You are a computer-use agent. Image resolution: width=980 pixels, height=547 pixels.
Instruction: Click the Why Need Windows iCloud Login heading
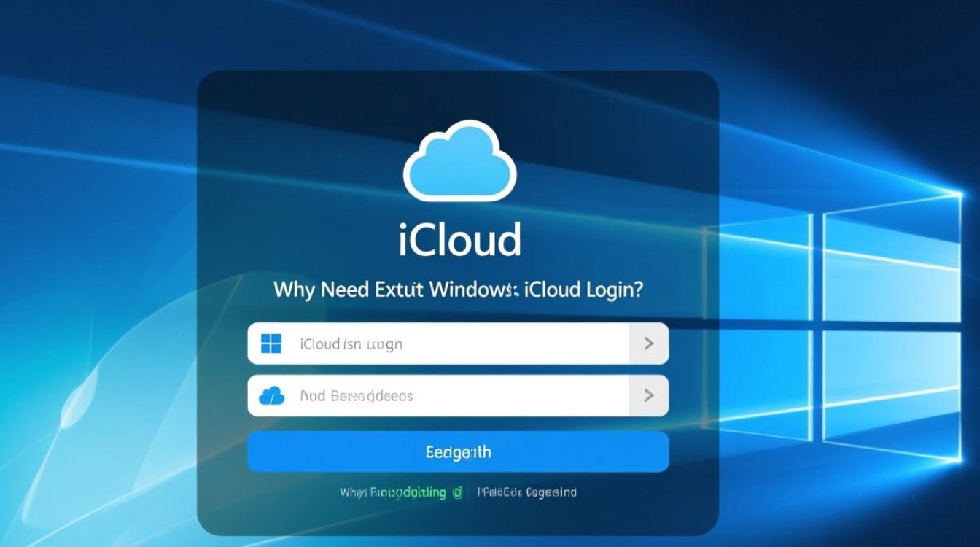click(x=458, y=289)
